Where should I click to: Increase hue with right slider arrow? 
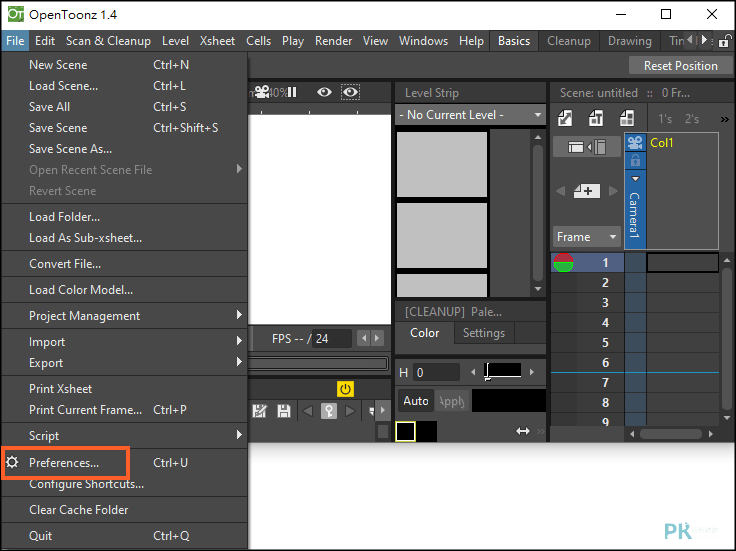click(x=532, y=372)
